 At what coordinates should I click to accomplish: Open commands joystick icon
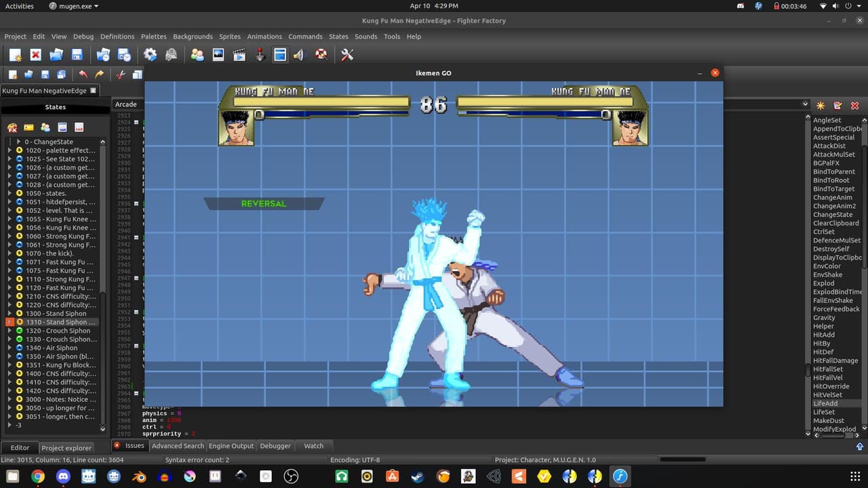point(260,55)
